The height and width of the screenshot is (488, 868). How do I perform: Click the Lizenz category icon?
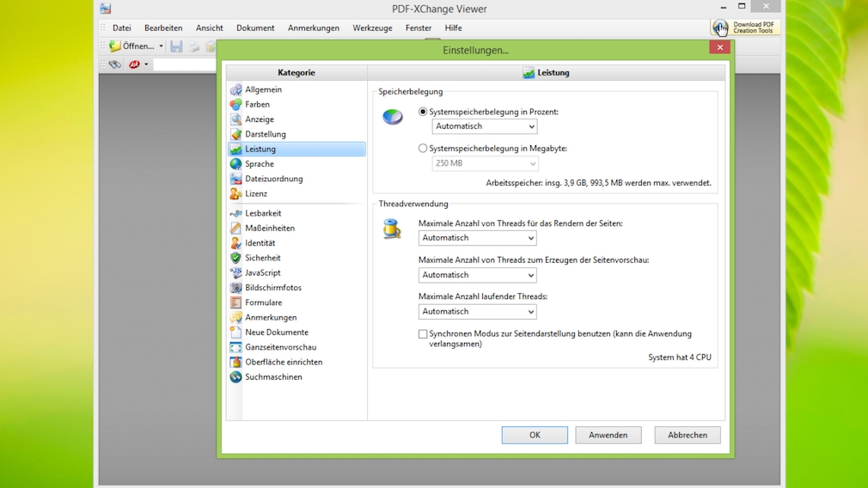235,194
